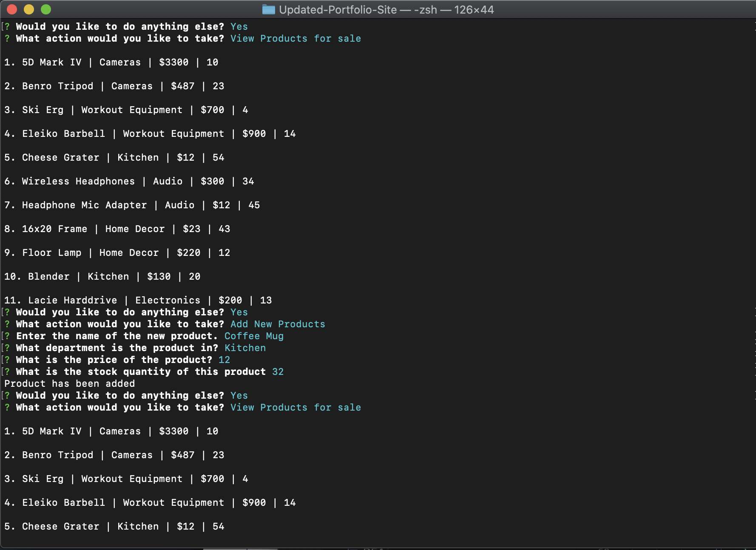The image size is (756, 550).
Task: Click the folder icon in title bar
Action: coord(268,9)
